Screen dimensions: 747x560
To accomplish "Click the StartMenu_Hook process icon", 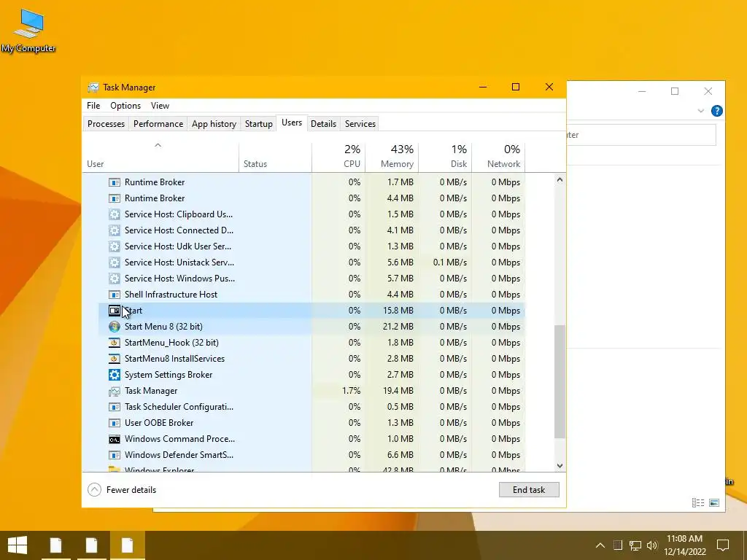I will pos(115,343).
